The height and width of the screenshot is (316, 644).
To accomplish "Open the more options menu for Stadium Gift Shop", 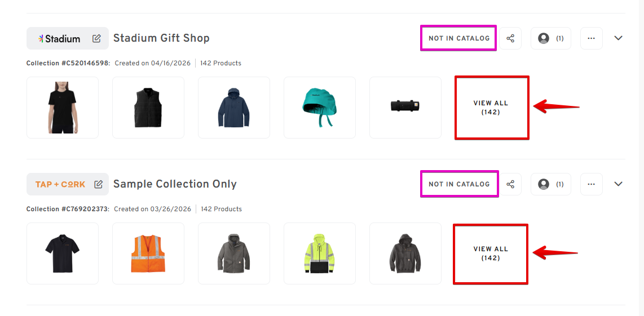I will click(592, 38).
